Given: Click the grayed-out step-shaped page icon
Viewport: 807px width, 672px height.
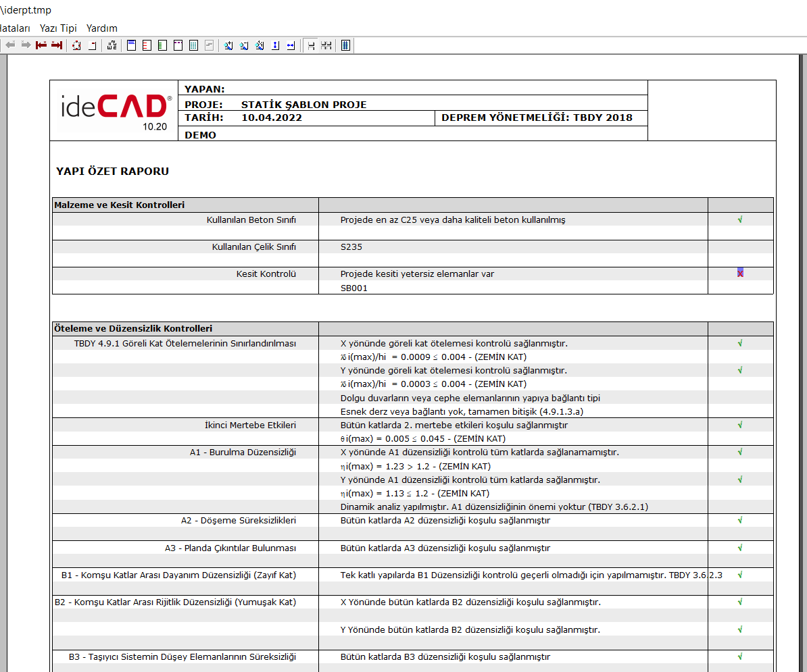Looking at the screenshot, I should (209, 45).
